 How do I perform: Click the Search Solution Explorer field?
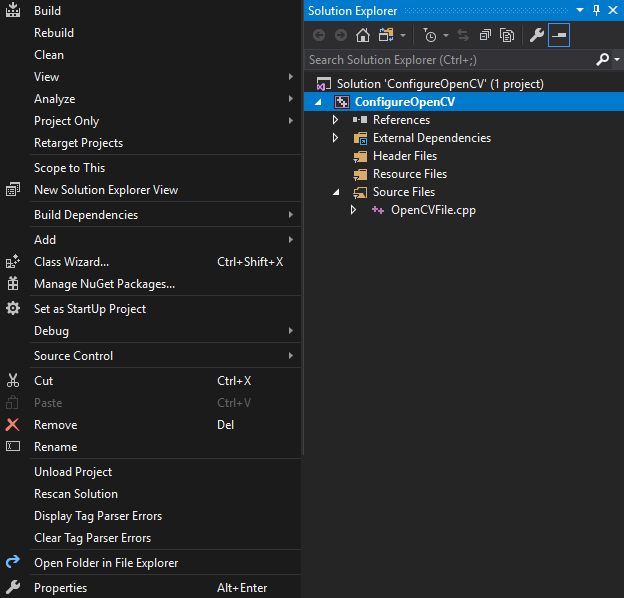(x=450, y=60)
